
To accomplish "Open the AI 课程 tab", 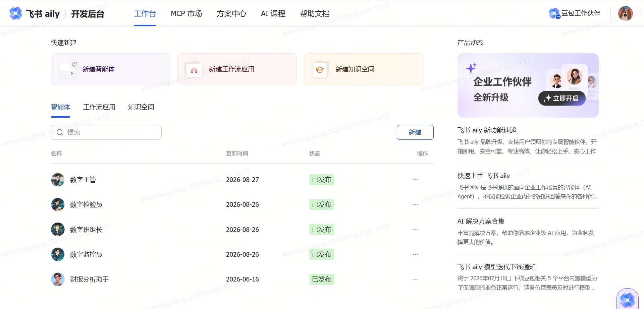I will pyautogui.click(x=273, y=14).
